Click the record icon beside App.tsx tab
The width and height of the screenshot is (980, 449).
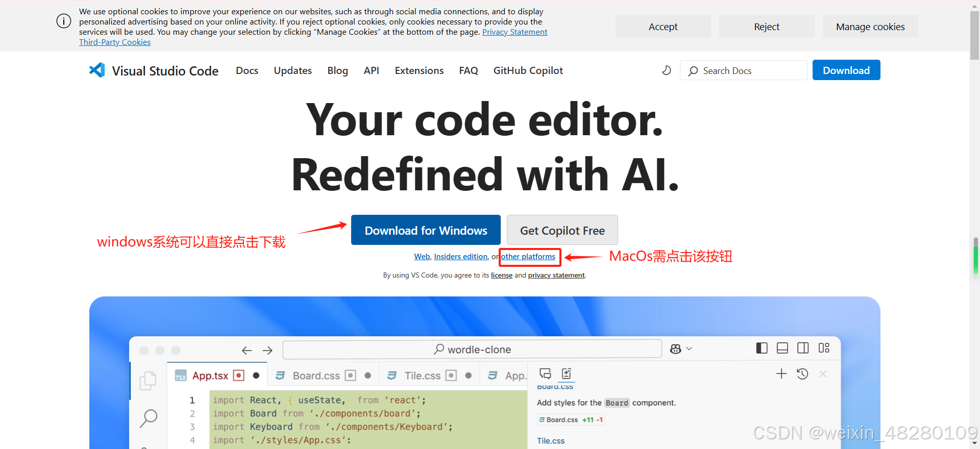pyautogui.click(x=238, y=376)
